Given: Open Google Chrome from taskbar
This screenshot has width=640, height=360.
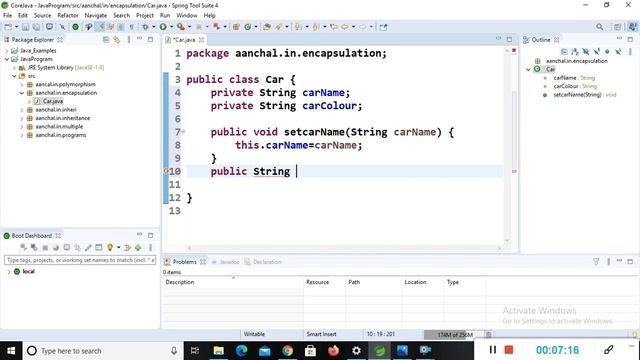Looking at the screenshot, I should 287,351.
